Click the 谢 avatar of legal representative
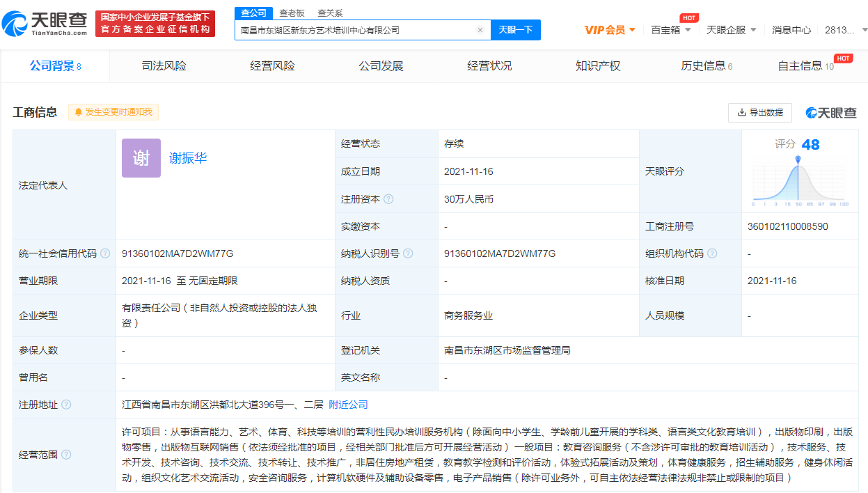This screenshot has width=868, height=493. 141,158
